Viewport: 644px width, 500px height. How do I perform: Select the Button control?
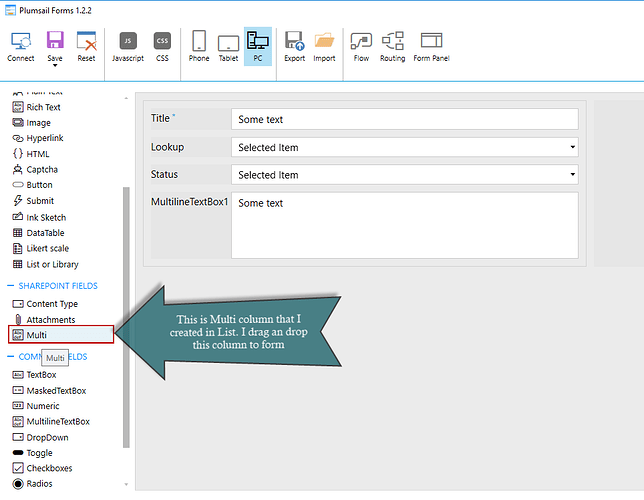coord(32,185)
